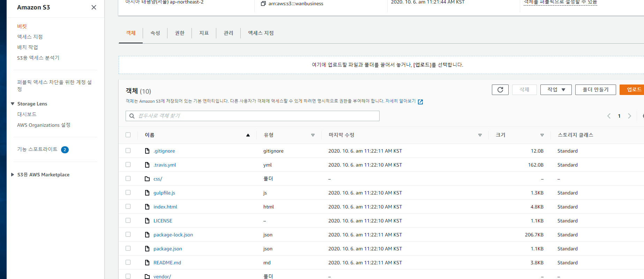Open Storage Lens 대시보드 link
This screenshot has width=644, height=279.
(27, 114)
